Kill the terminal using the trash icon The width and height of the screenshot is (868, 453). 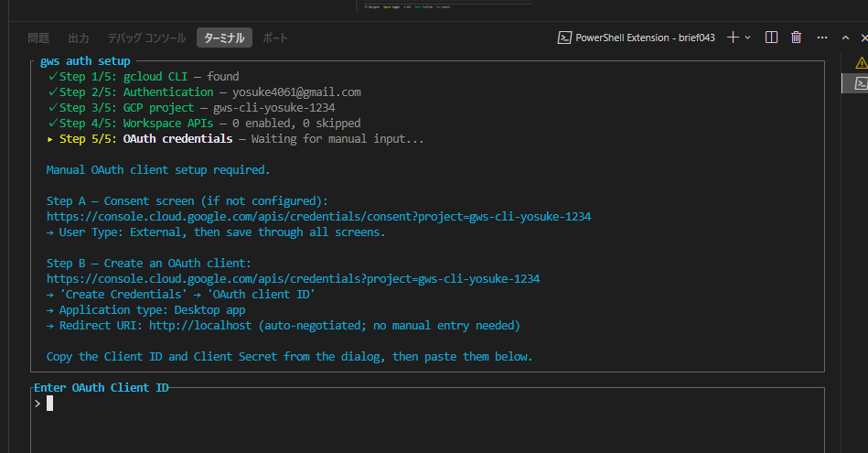(796, 38)
